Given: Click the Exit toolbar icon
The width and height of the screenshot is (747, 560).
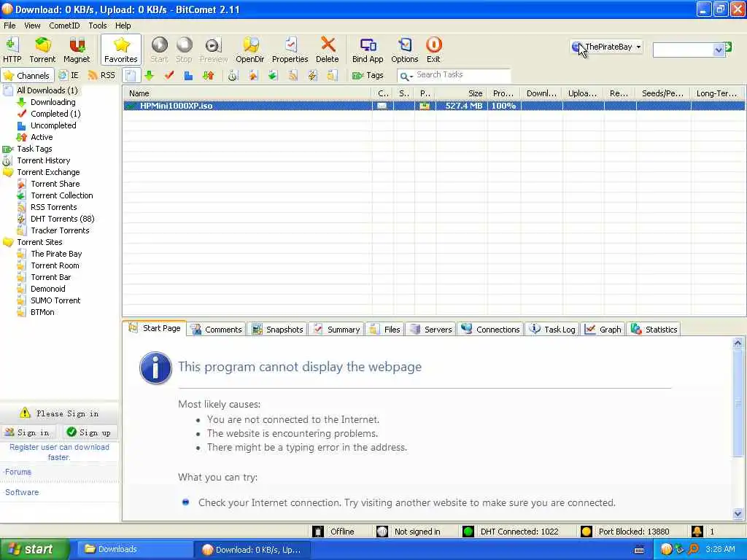Looking at the screenshot, I should [x=433, y=50].
